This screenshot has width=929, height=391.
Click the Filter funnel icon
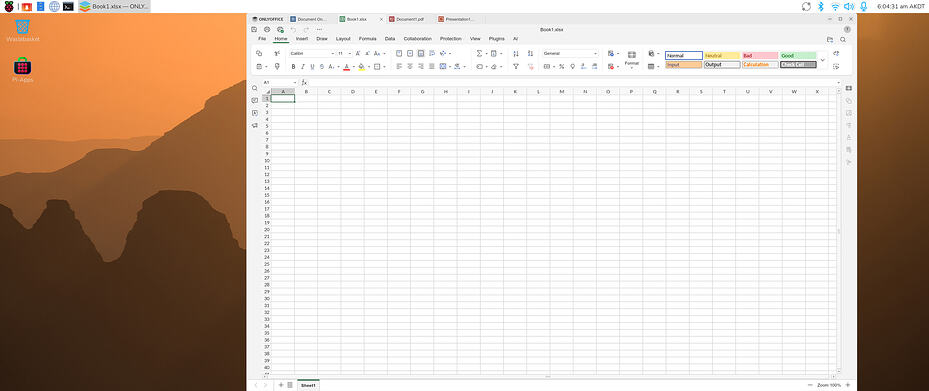point(516,66)
